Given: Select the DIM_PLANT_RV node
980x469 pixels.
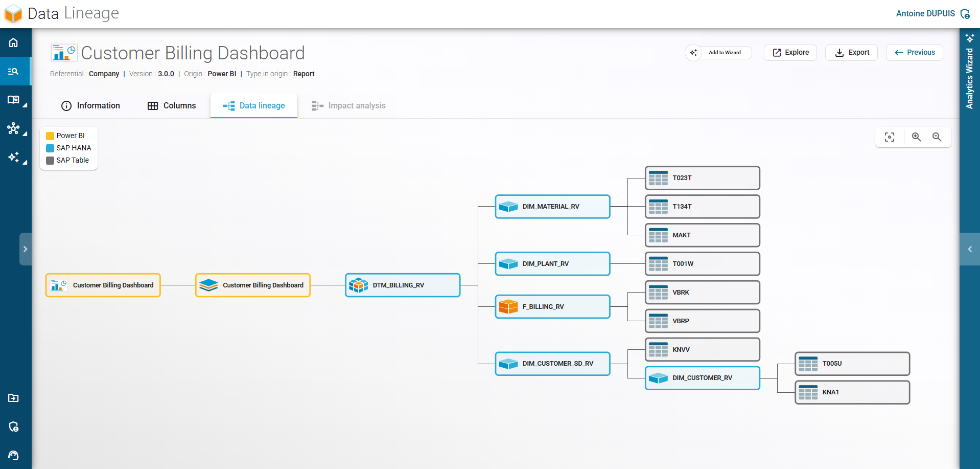Looking at the screenshot, I should click(552, 264).
